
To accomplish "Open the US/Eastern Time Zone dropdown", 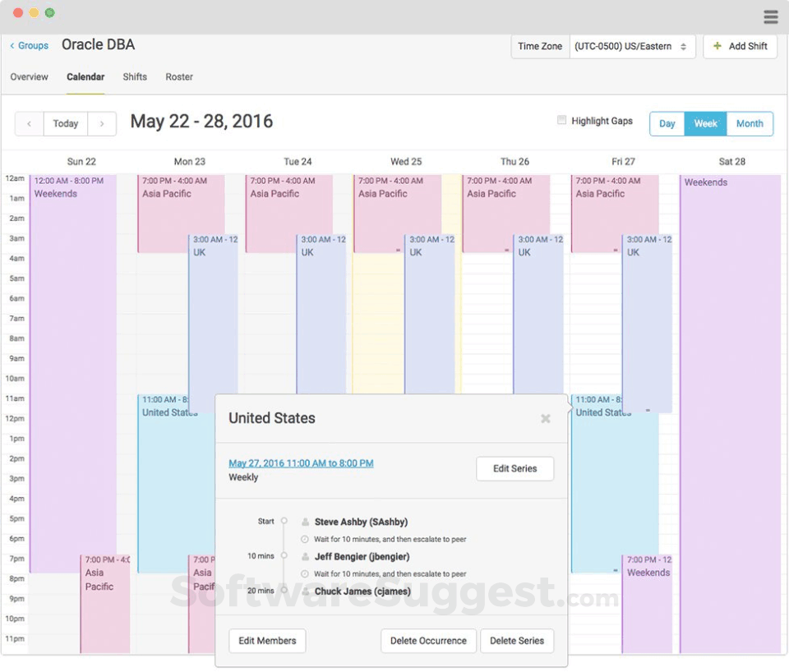I will [x=631, y=46].
